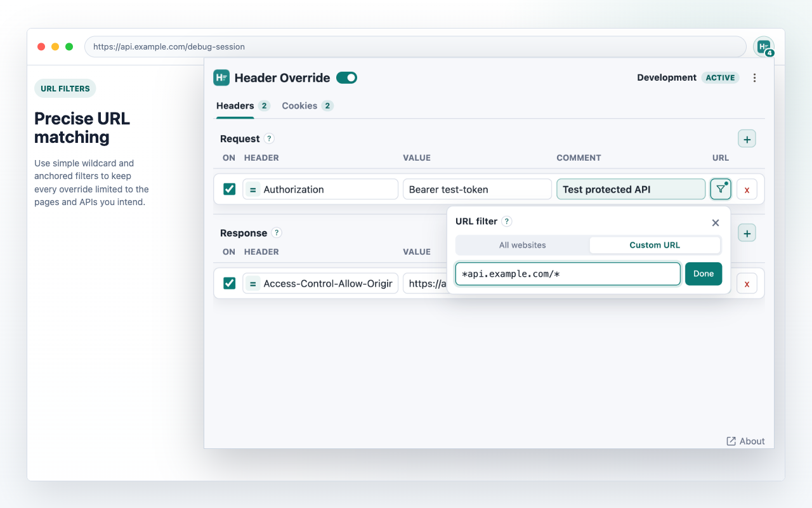This screenshot has height=508, width=812.
Task: Click the URL FILTERS badge on the page
Action: coord(65,88)
